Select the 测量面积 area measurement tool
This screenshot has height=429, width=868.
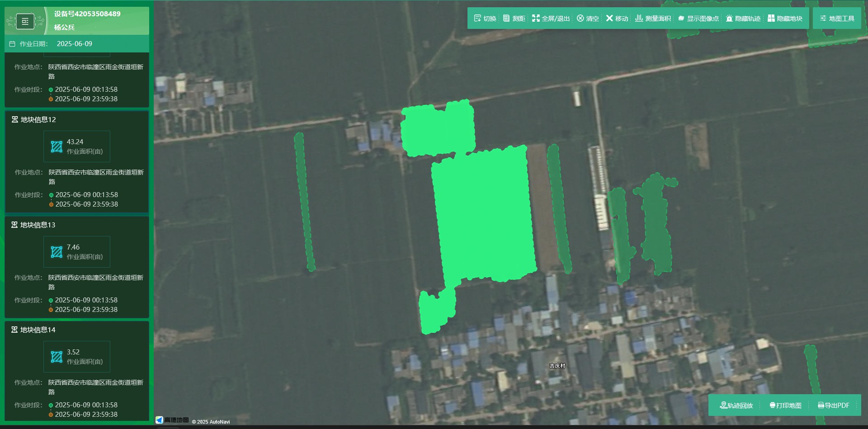point(653,19)
